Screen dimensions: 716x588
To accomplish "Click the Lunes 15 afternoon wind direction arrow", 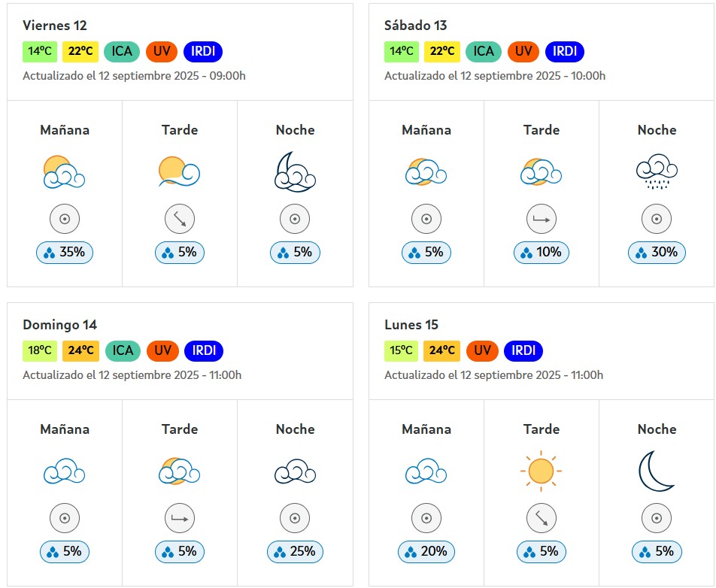I will [541, 518].
